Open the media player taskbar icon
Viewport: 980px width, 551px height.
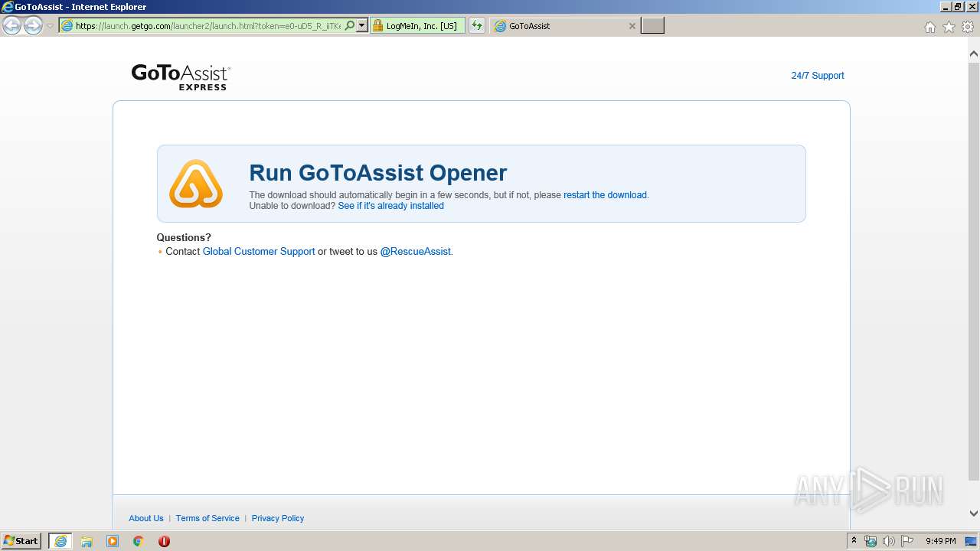pyautogui.click(x=113, y=541)
